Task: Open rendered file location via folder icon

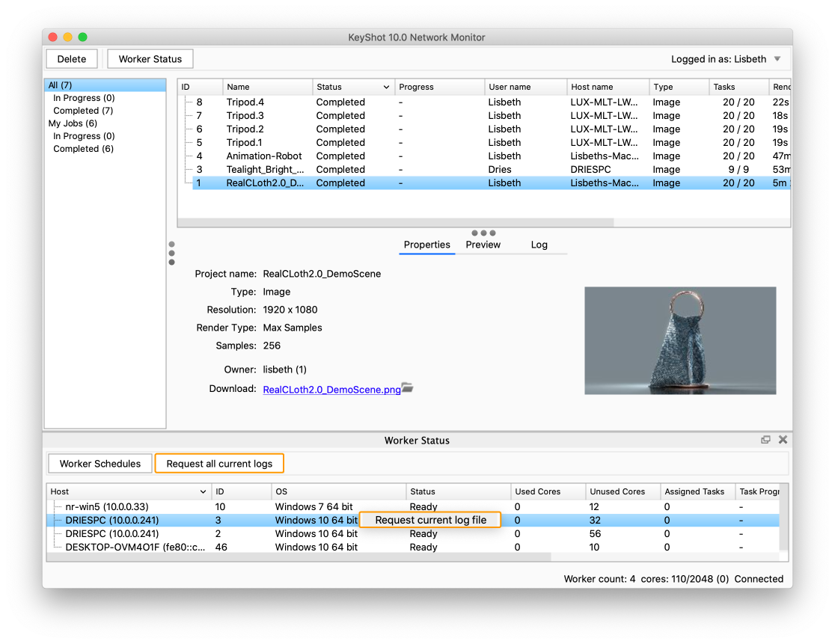Action: (x=406, y=388)
